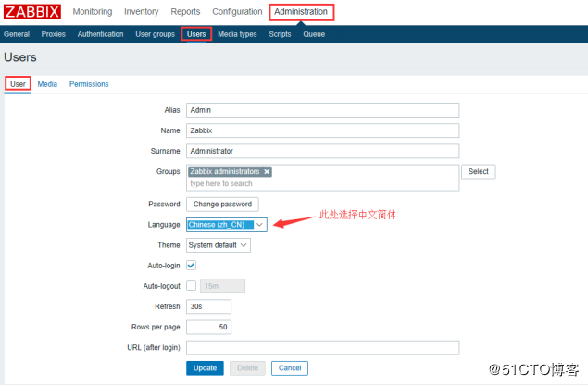
Task: Go to the Media types submenu
Action: [237, 34]
